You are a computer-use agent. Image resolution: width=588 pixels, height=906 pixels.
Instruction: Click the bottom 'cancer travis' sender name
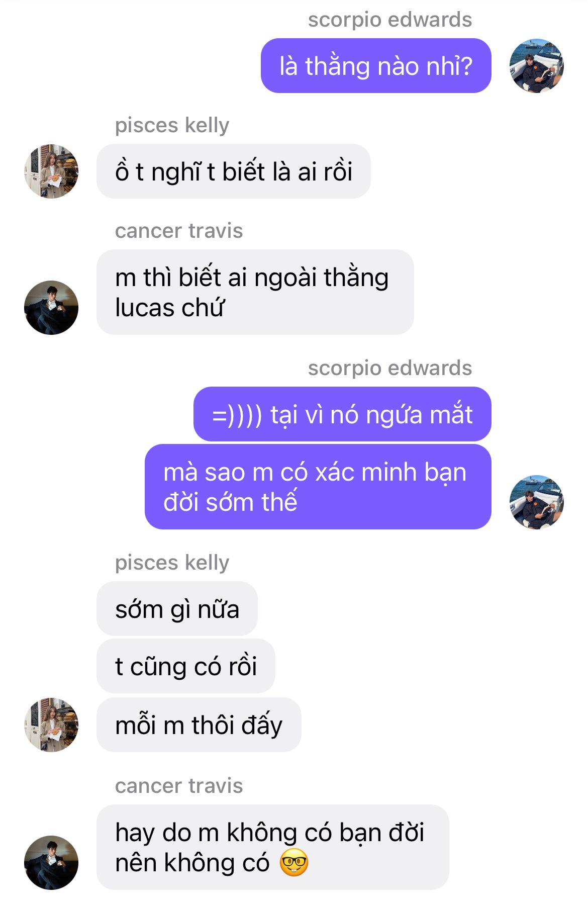click(x=179, y=786)
